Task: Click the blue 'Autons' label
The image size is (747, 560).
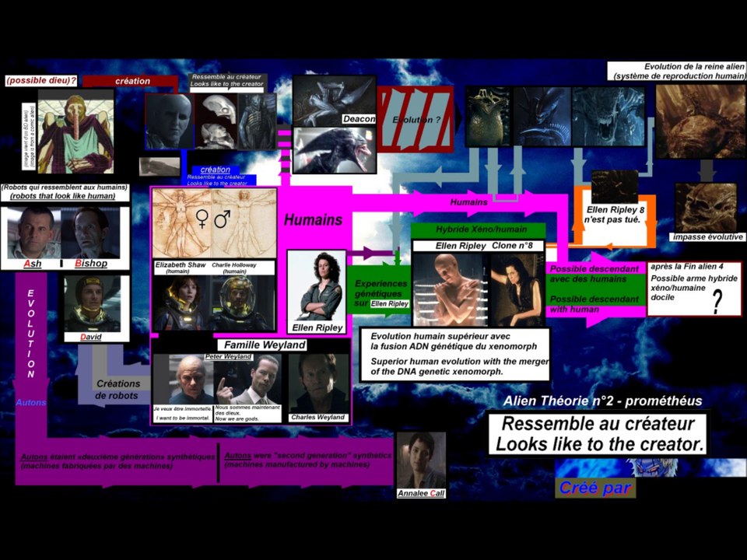Action: click(31, 402)
